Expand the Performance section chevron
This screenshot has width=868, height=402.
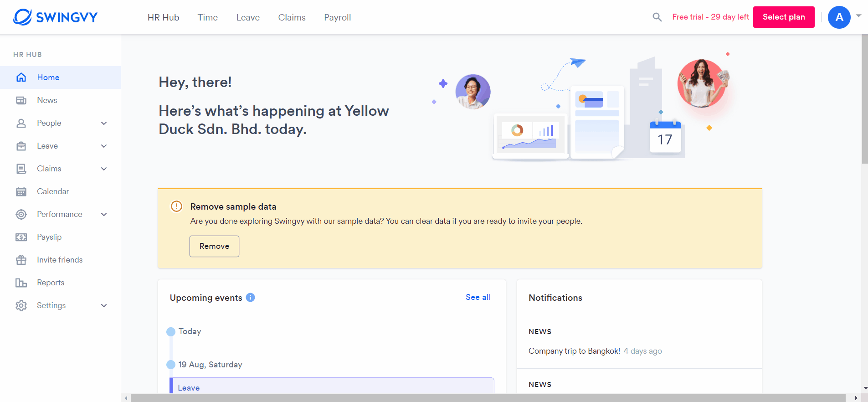pyautogui.click(x=104, y=214)
